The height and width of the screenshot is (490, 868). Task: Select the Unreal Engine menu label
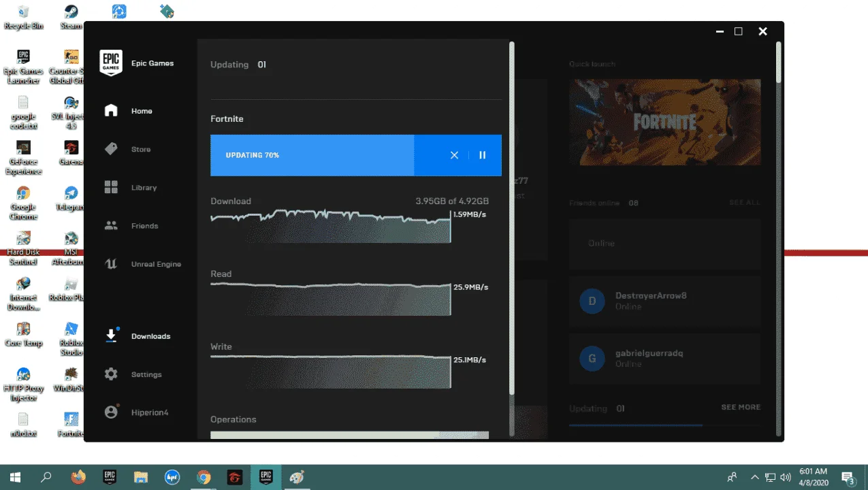[156, 264]
